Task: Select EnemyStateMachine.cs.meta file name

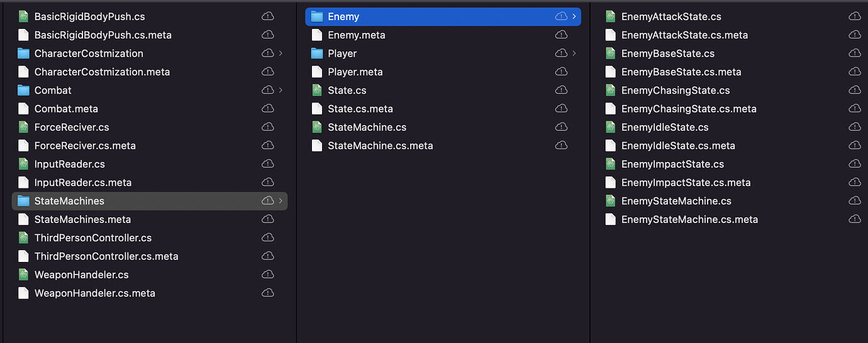Action: pos(689,219)
